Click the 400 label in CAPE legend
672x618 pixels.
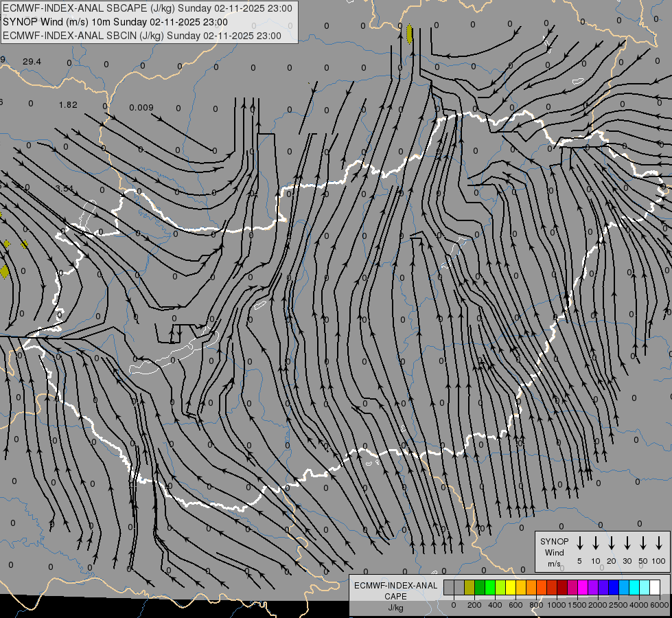click(x=495, y=605)
